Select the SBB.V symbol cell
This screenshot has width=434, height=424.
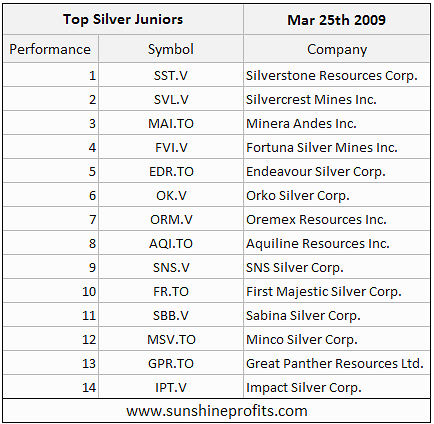point(171,315)
